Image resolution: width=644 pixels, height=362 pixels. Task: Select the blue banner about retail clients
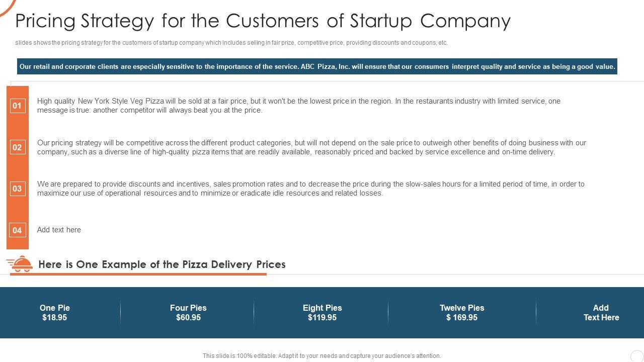[x=317, y=66]
